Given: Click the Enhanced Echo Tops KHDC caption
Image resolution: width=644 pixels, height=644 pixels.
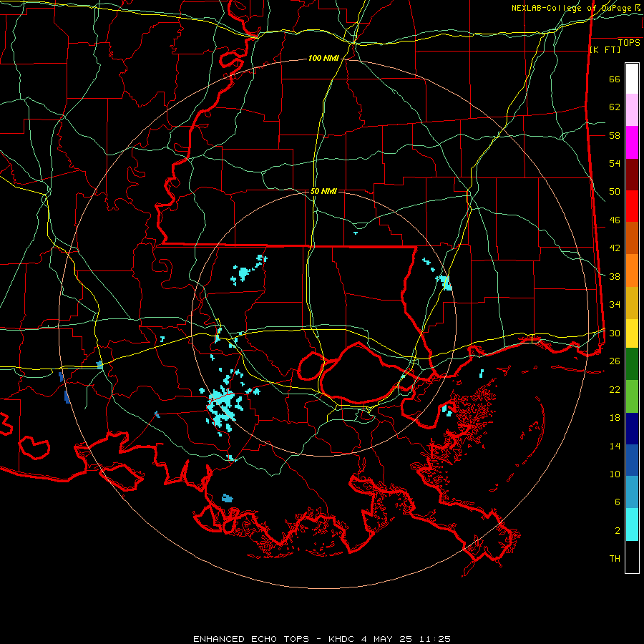Looking at the screenshot, I should coord(321,639).
